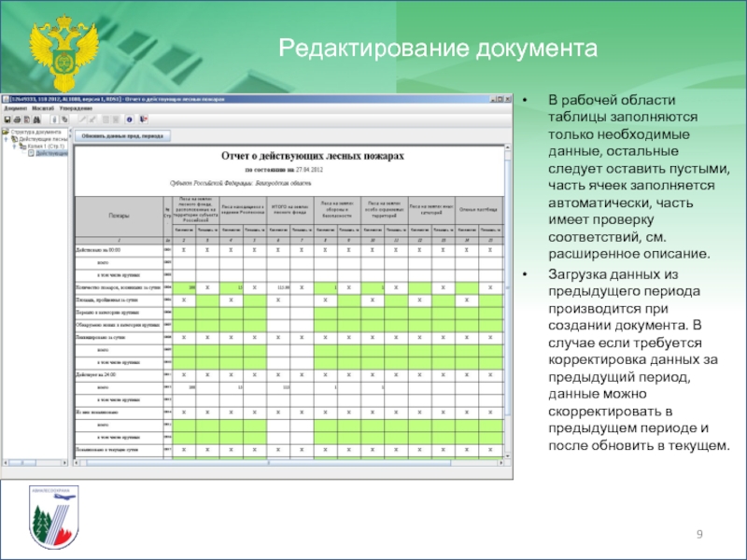747x560 pixels.
Task: Open the Масштаб menu
Action: coord(43,108)
